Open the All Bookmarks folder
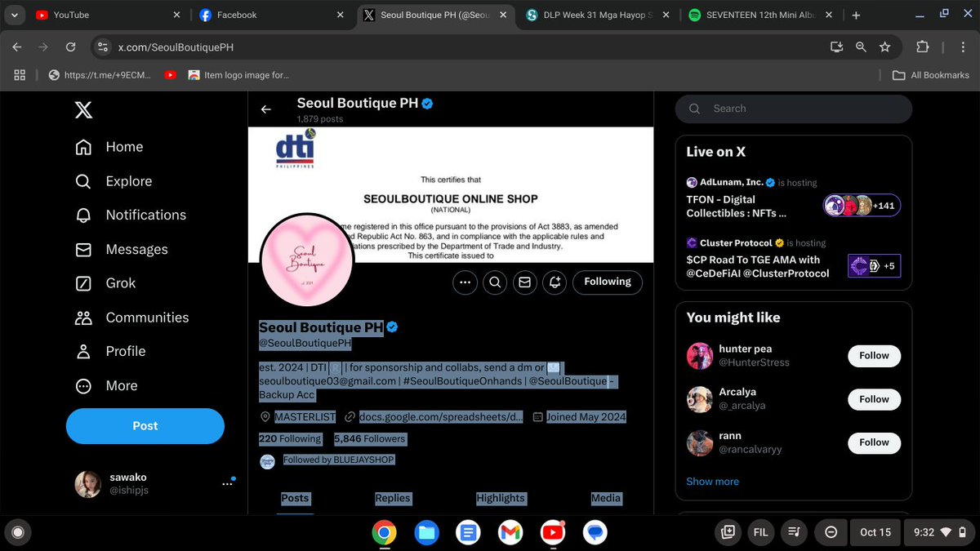980x551 pixels. (931, 75)
